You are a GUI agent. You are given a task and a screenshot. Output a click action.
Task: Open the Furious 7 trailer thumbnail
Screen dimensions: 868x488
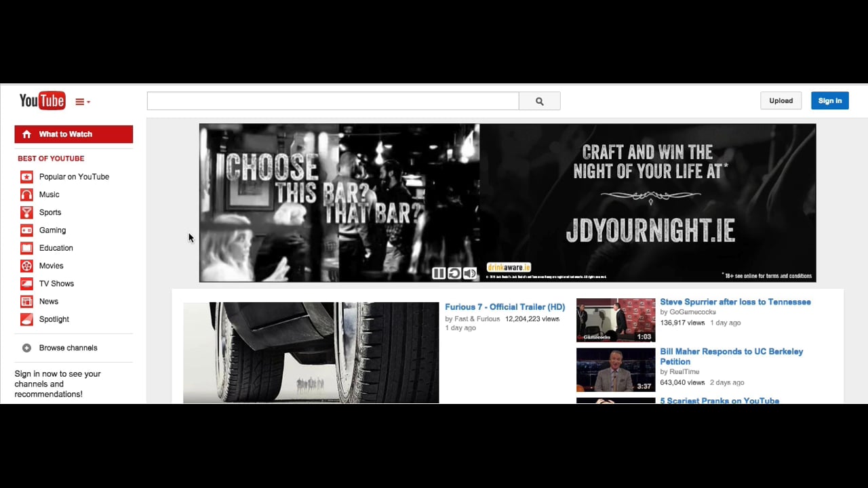pos(311,352)
